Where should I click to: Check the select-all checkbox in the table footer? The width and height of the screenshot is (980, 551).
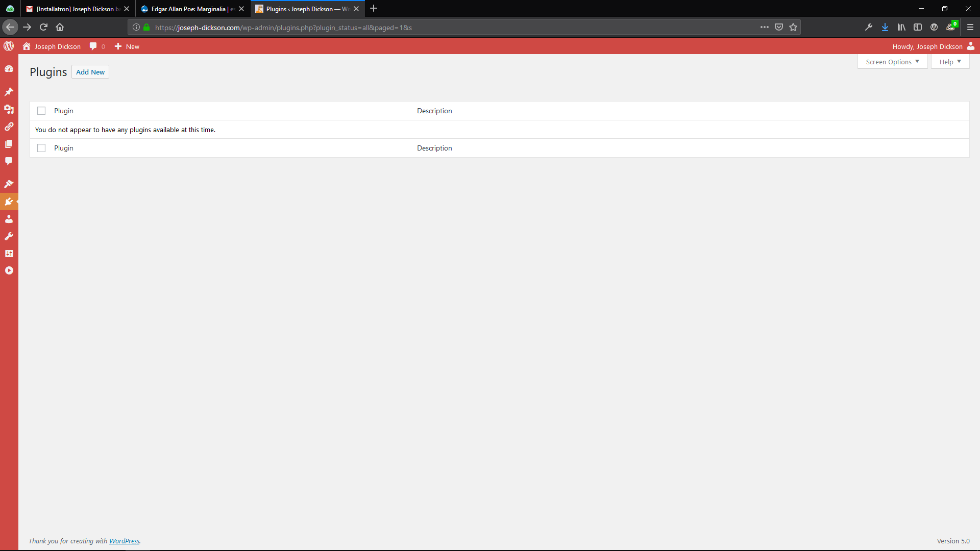tap(41, 148)
